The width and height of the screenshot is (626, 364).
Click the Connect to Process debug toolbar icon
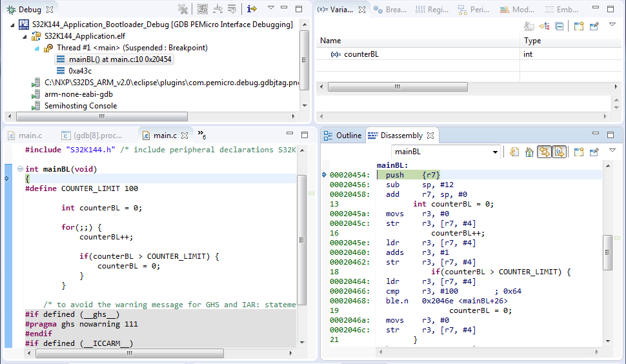coord(203,9)
